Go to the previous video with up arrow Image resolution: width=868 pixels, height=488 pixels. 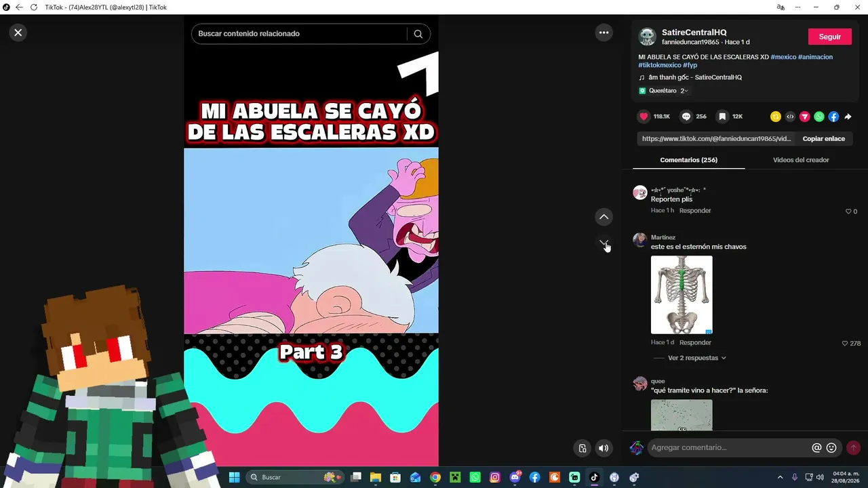[604, 217]
